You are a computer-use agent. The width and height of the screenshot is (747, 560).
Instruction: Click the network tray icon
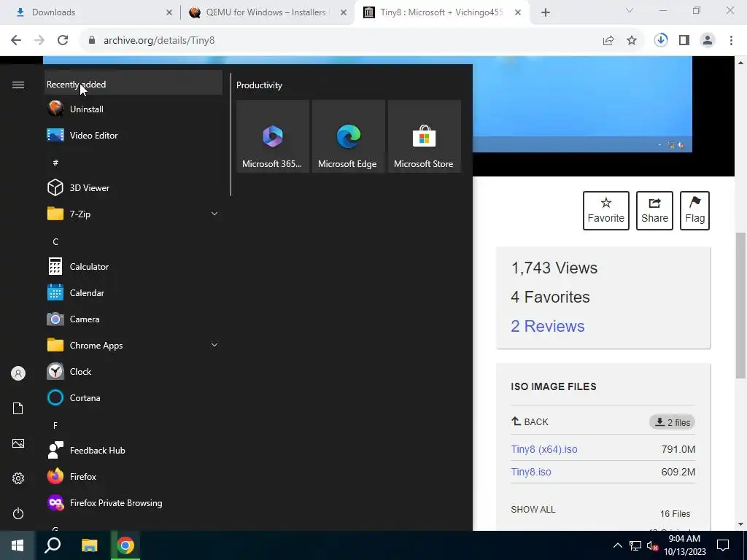click(x=635, y=545)
